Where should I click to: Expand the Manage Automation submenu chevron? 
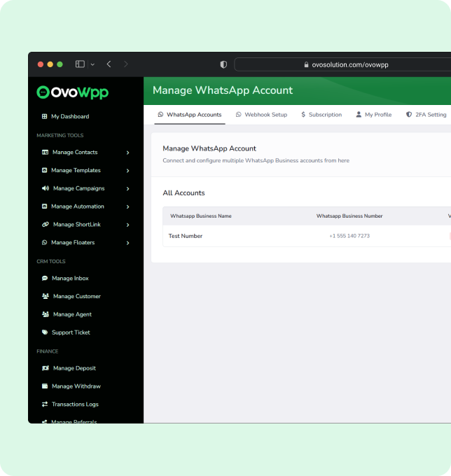(x=127, y=206)
